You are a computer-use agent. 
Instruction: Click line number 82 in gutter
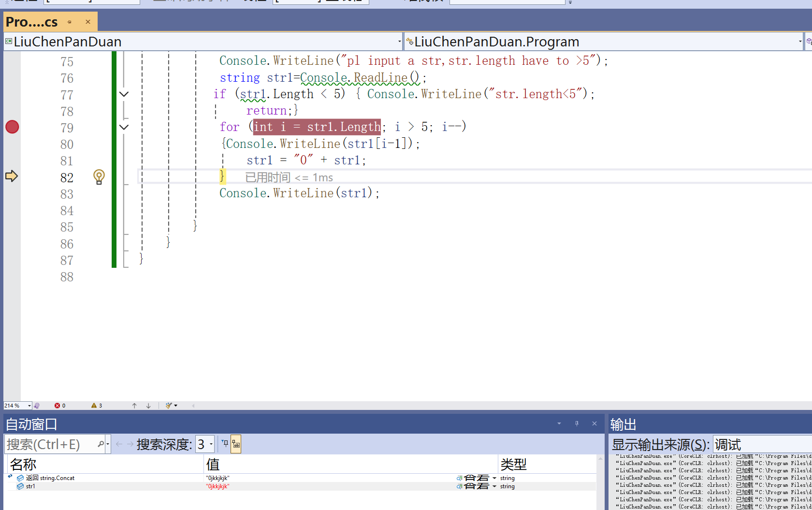tap(67, 178)
